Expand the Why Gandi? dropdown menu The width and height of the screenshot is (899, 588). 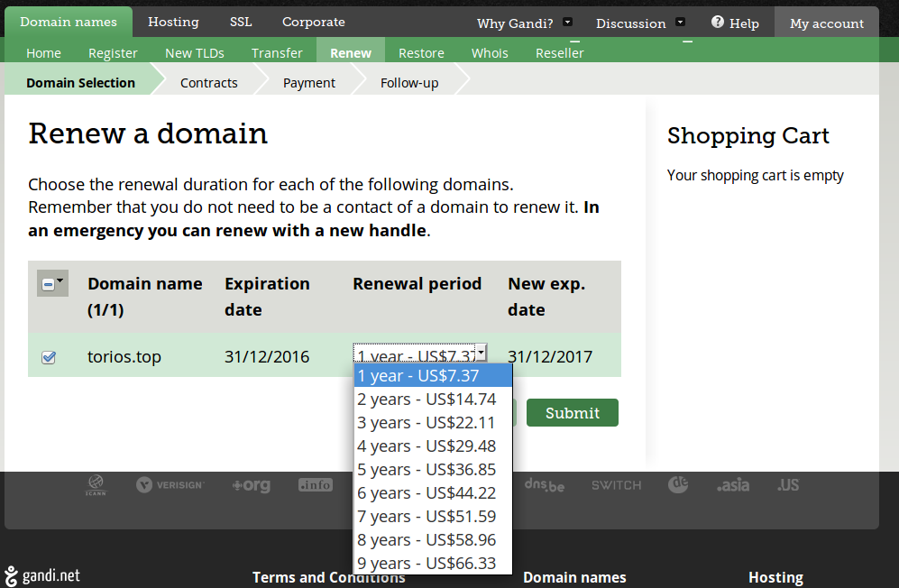(525, 23)
